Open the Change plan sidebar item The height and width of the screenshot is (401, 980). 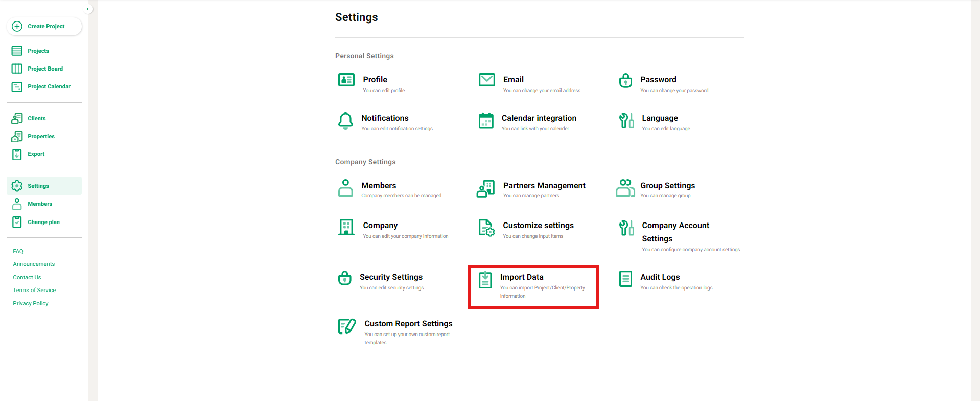[43, 222]
